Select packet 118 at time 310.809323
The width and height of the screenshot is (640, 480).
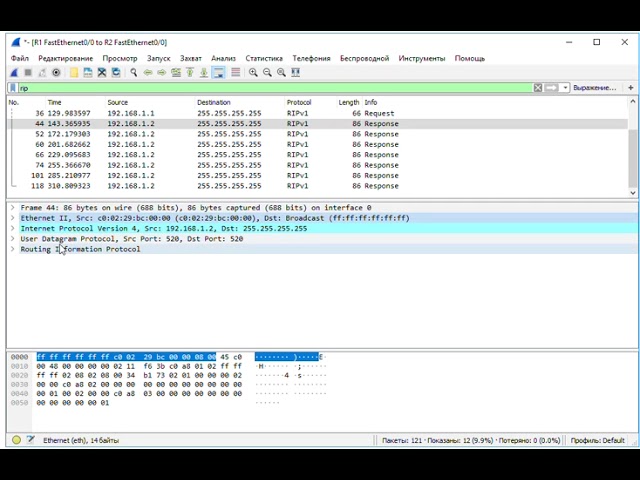pos(318,186)
